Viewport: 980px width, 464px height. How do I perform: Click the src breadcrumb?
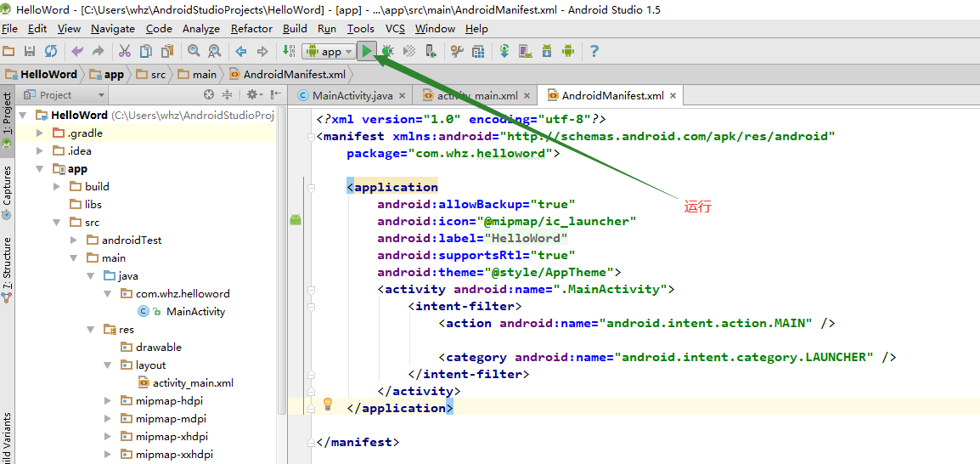151,75
